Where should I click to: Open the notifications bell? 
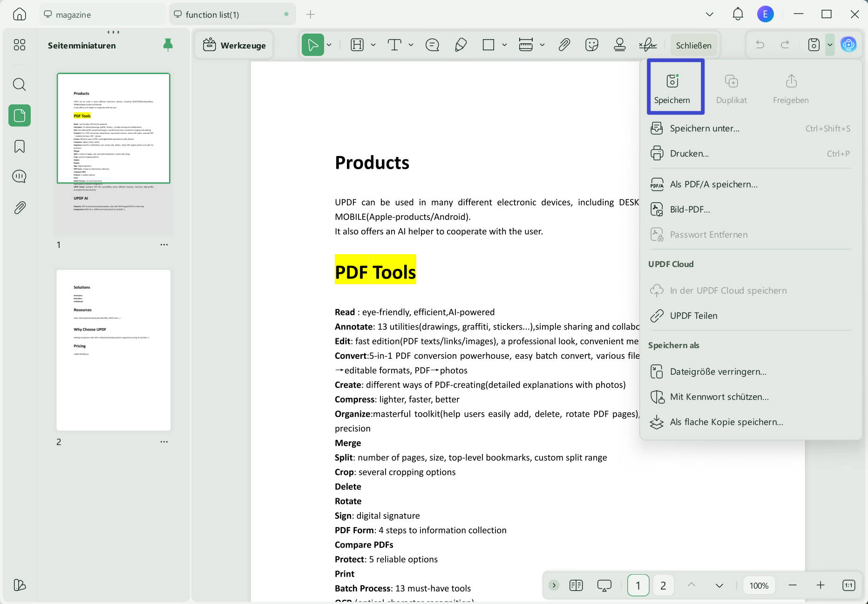pos(738,14)
